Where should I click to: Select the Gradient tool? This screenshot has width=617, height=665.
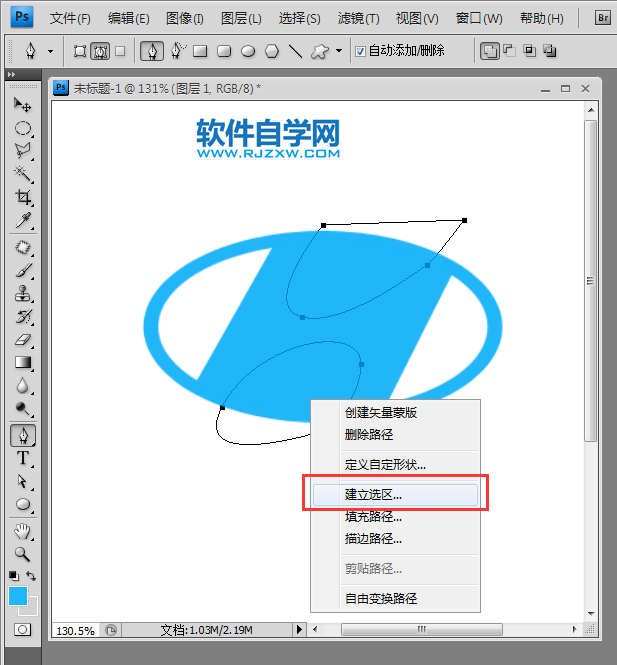(x=22, y=362)
